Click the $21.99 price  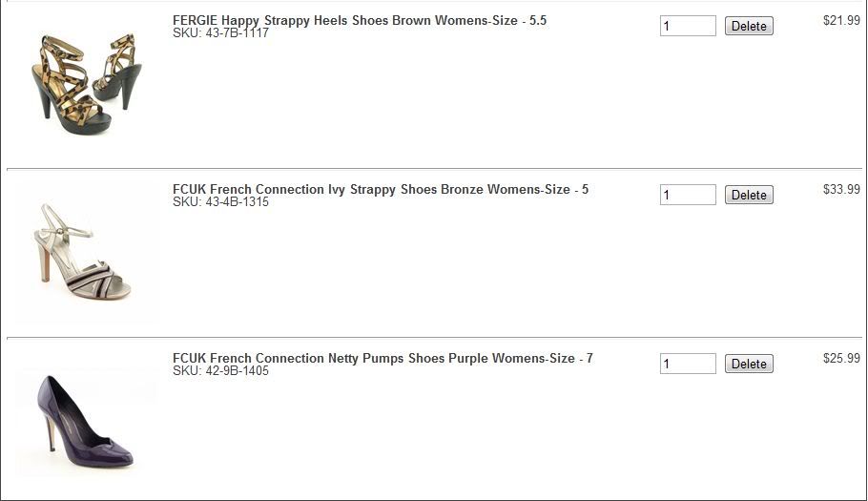point(841,20)
